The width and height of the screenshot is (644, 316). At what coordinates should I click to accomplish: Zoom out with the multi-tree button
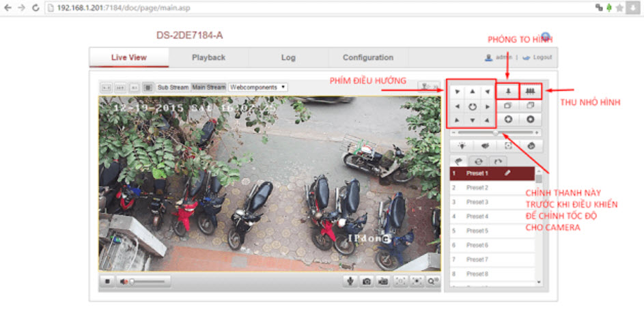(530, 91)
